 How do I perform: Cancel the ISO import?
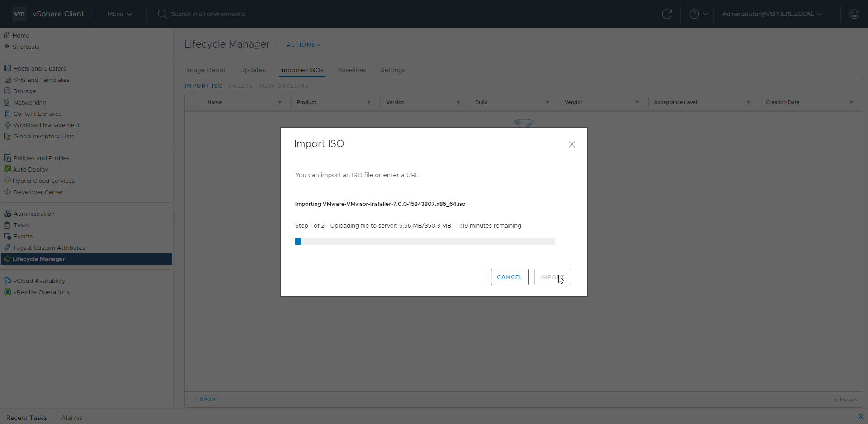pyautogui.click(x=509, y=277)
